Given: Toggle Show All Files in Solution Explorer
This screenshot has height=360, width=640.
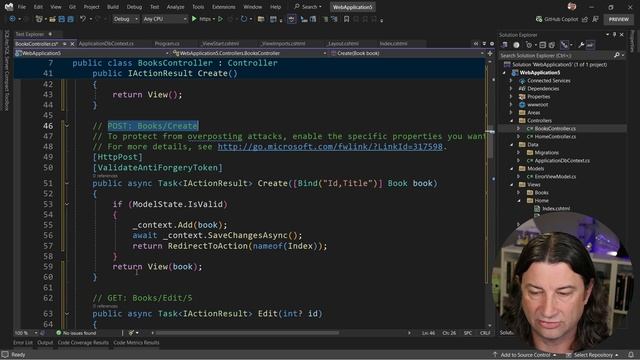Looking at the screenshot, I should tap(552, 45).
